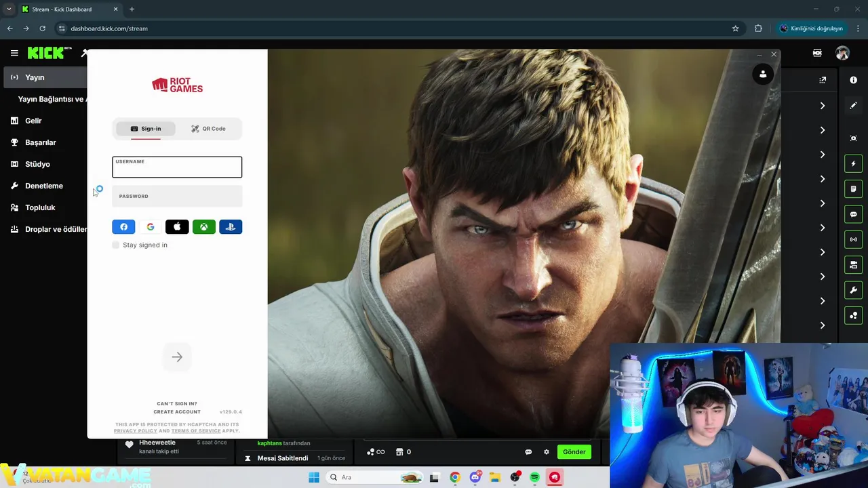Click the Can't sign in? link
Viewport: 868px width, 488px height.
177,404
